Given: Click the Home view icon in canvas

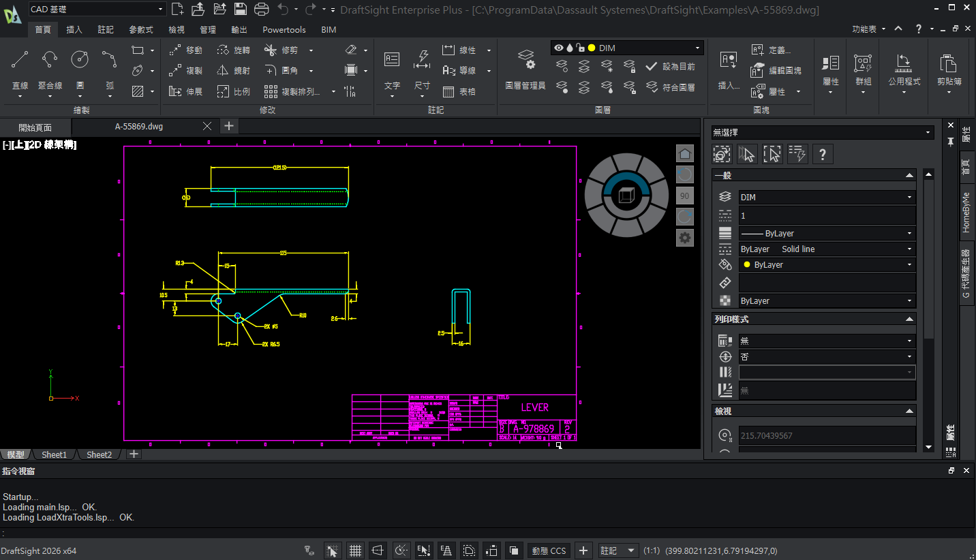Looking at the screenshot, I should [x=684, y=153].
